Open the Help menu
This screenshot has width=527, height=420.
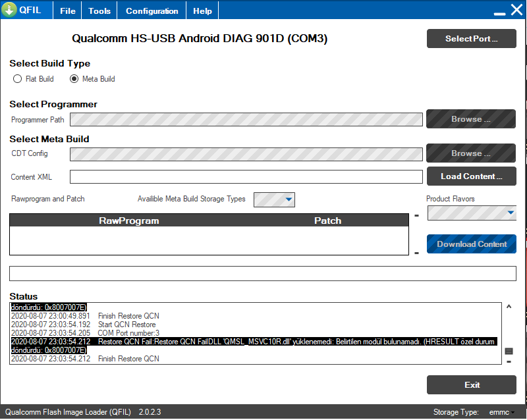(x=202, y=11)
